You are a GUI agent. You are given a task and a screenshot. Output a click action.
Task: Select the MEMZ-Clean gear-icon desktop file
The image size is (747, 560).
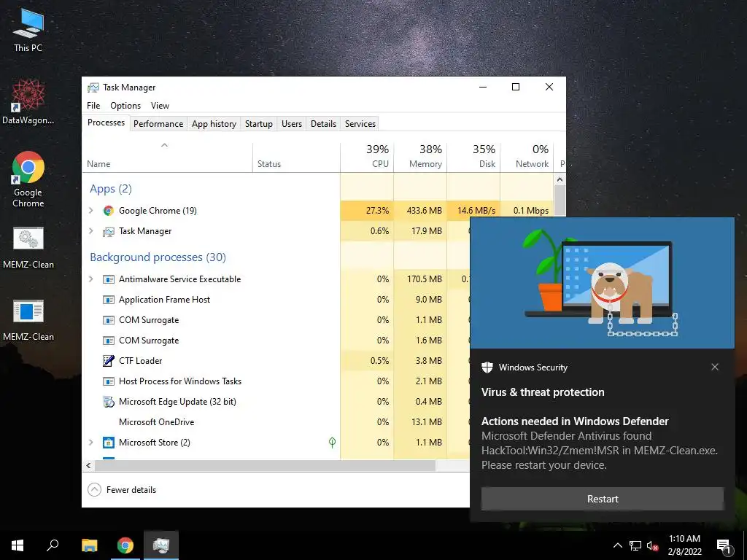28,248
